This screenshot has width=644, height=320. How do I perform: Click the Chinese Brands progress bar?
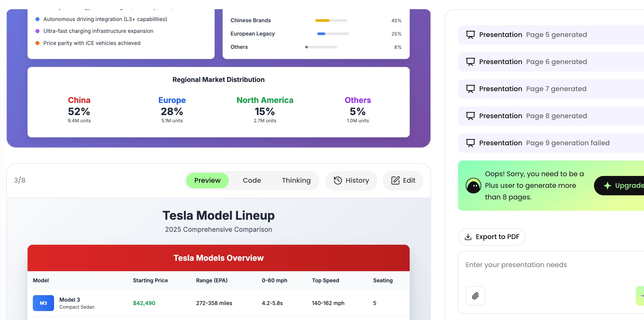[x=331, y=21]
